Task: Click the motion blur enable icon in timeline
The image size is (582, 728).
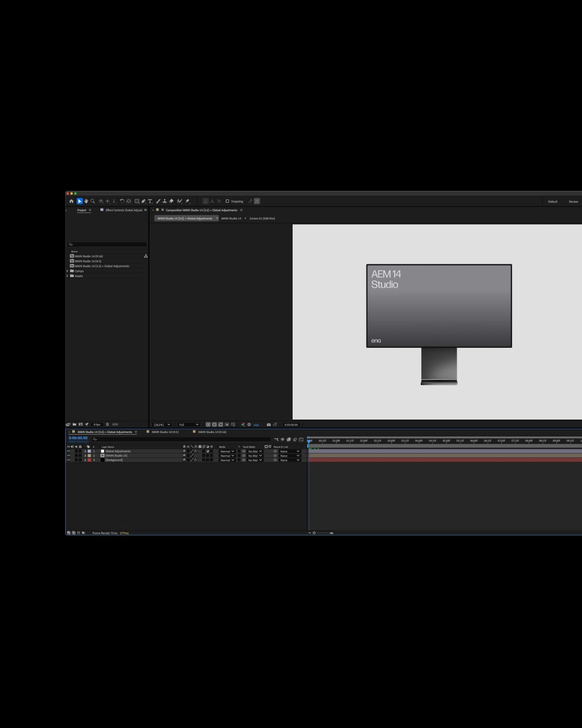Action: (295, 439)
